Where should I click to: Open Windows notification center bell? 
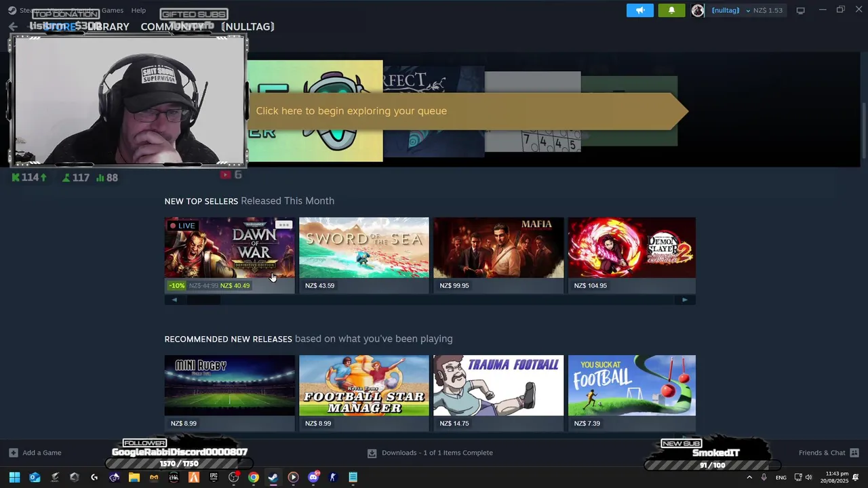click(x=856, y=477)
